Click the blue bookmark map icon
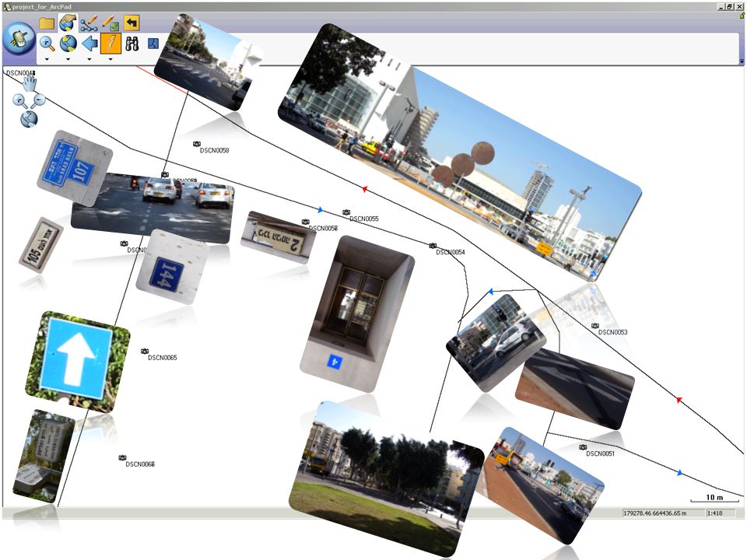This screenshot has height=560, width=747. tap(153, 44)
